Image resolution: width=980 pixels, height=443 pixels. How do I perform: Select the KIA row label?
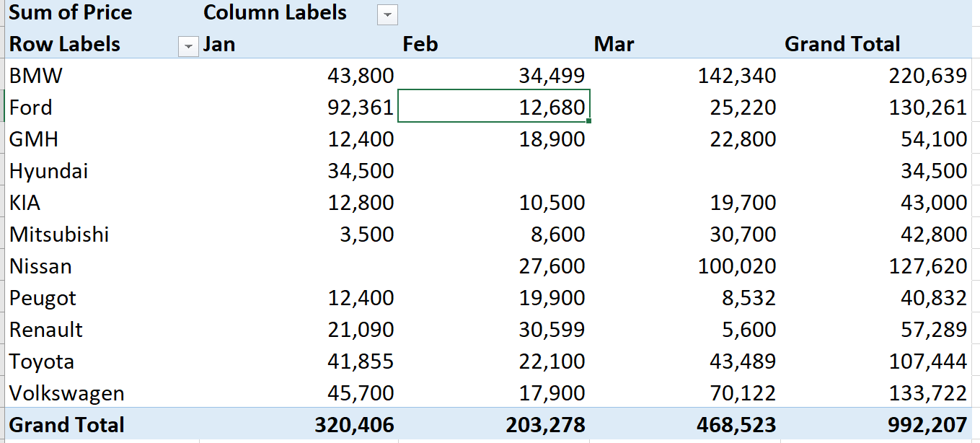(25, 203)
